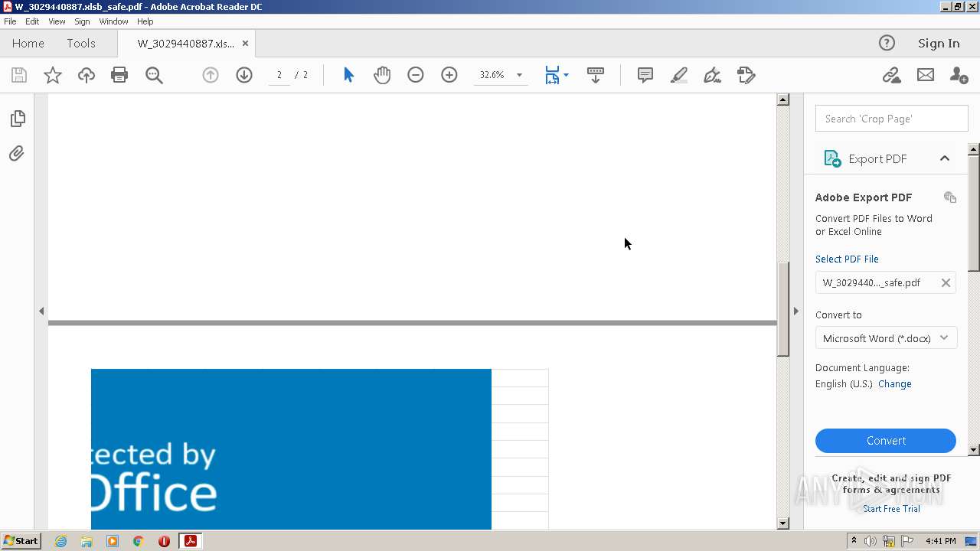Add a comment sticky note

coord(645,75)
